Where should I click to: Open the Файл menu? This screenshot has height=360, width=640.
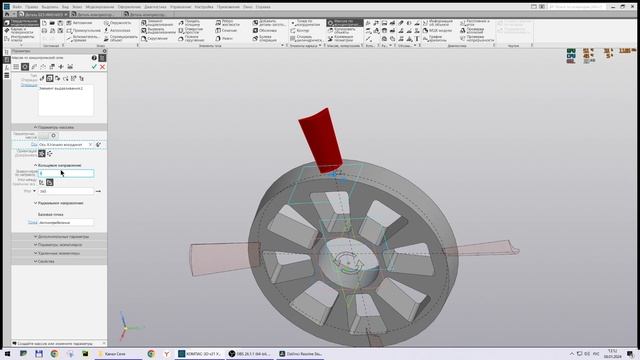tap(17, 7)
